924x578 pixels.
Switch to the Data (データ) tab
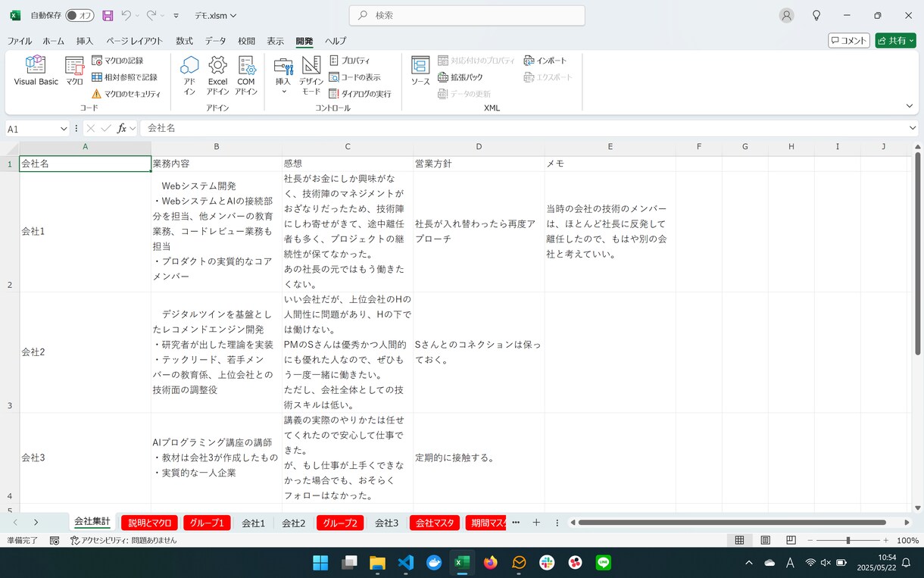215,41
